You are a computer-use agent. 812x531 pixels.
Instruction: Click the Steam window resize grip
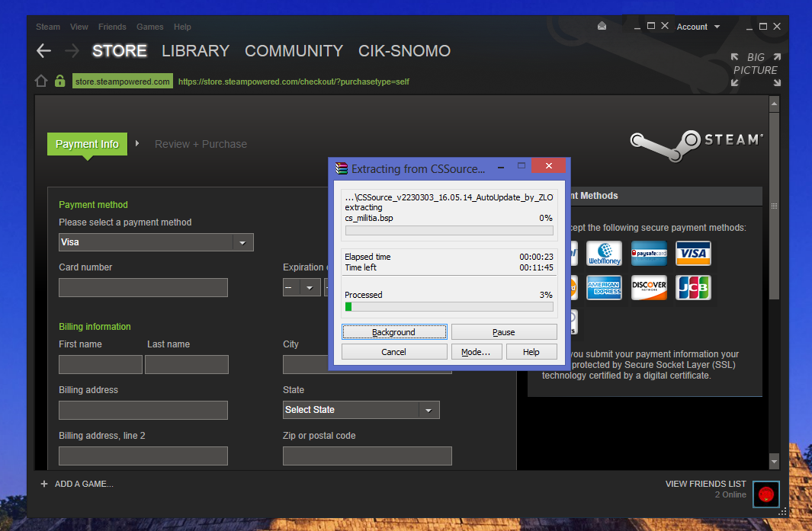783,511
